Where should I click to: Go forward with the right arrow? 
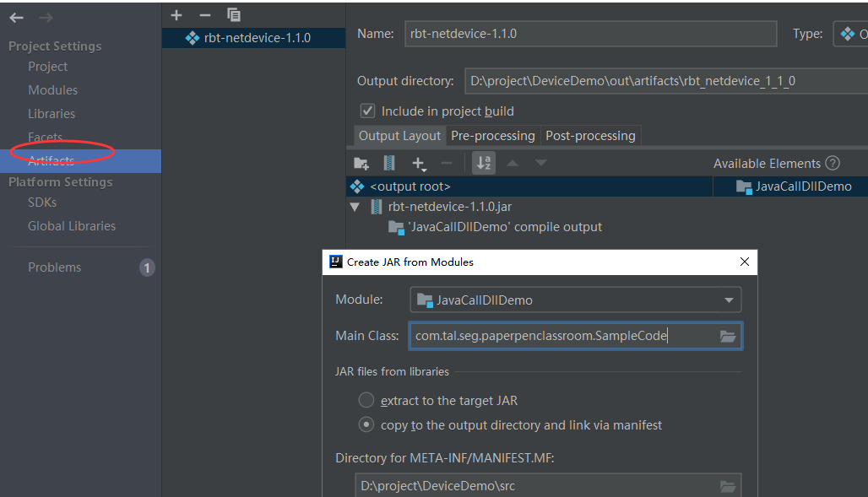pyautogui.click(x=46, y=19)
